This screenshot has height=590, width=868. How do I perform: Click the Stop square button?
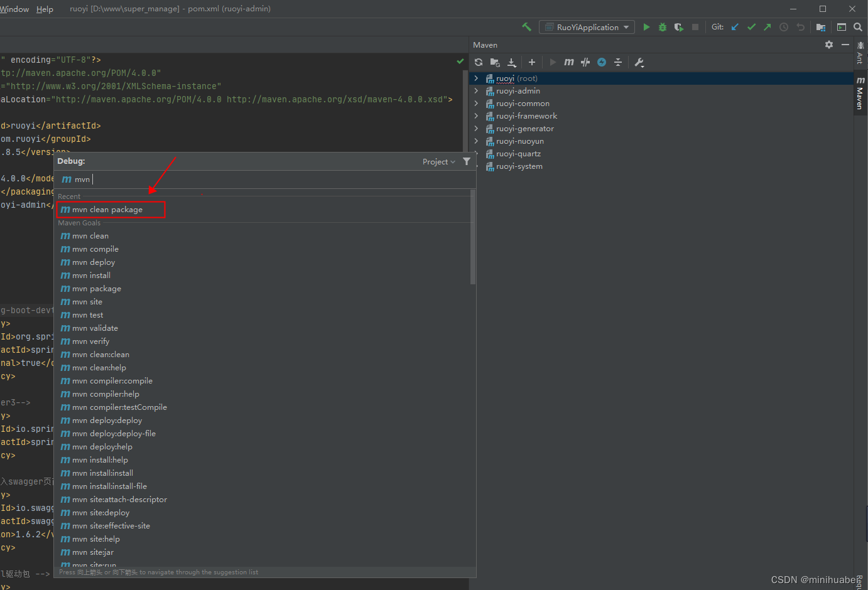tap(695, 27)
